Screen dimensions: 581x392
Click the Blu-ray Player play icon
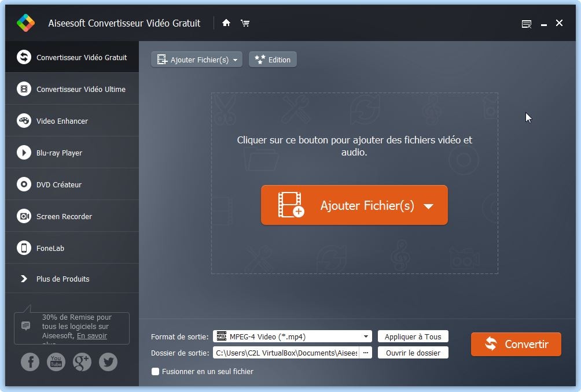click(24, 153)
